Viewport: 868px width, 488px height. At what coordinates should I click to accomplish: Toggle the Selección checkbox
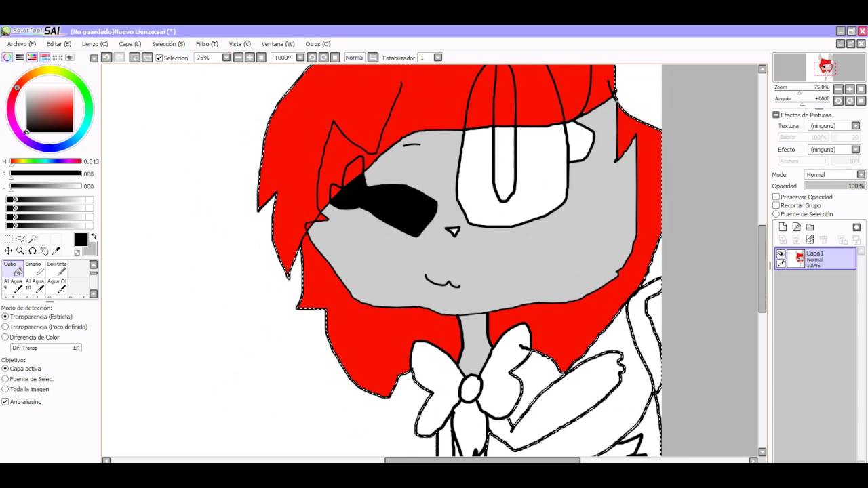click(159, 58)
